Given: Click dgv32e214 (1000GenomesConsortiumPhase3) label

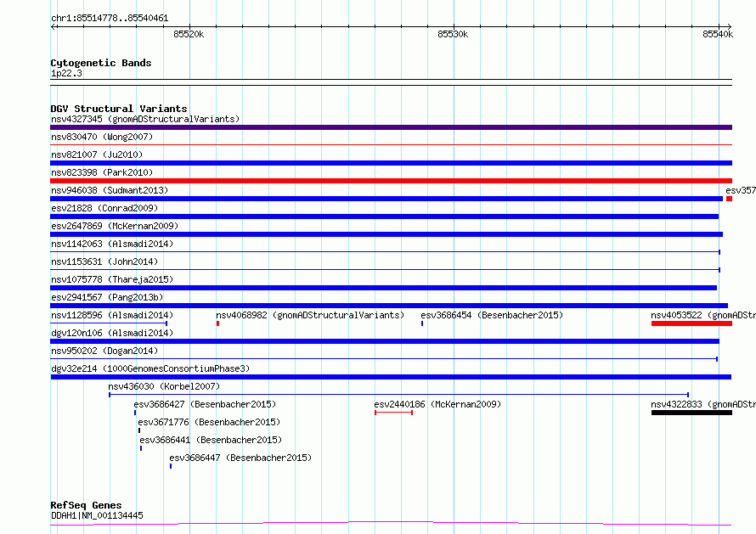Looking at the screenshot, I should pyautogui.click(x=150, y=368).
